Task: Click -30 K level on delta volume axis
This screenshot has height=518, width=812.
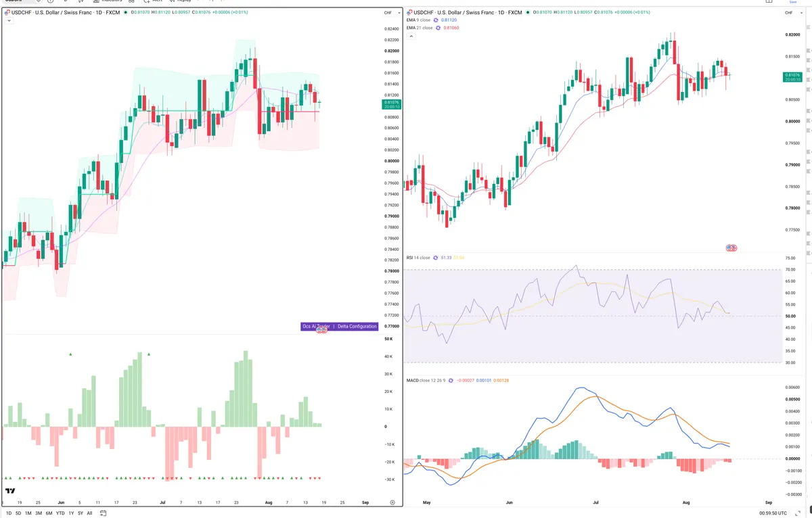Action: 390,479
